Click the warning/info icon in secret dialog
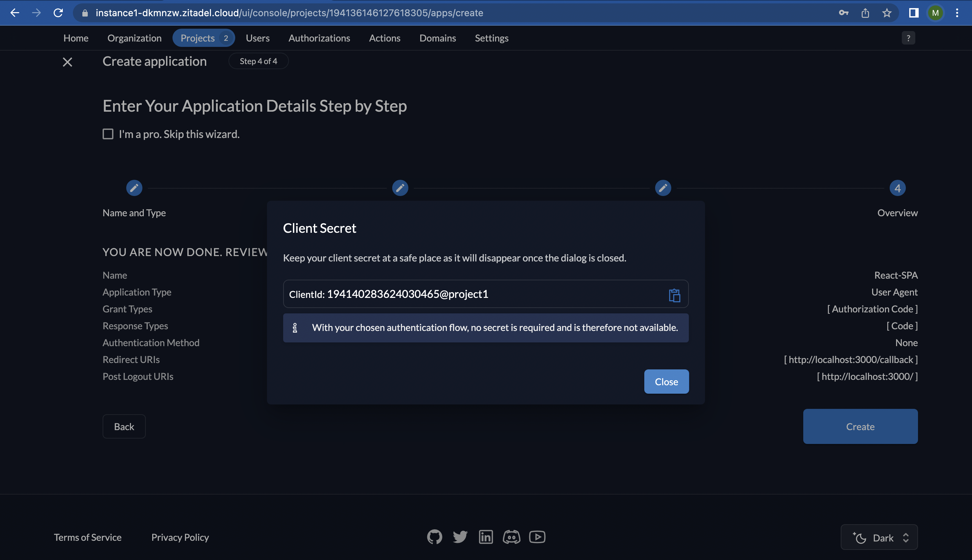This screenshot has height=560, width=972. click(295, 328)
